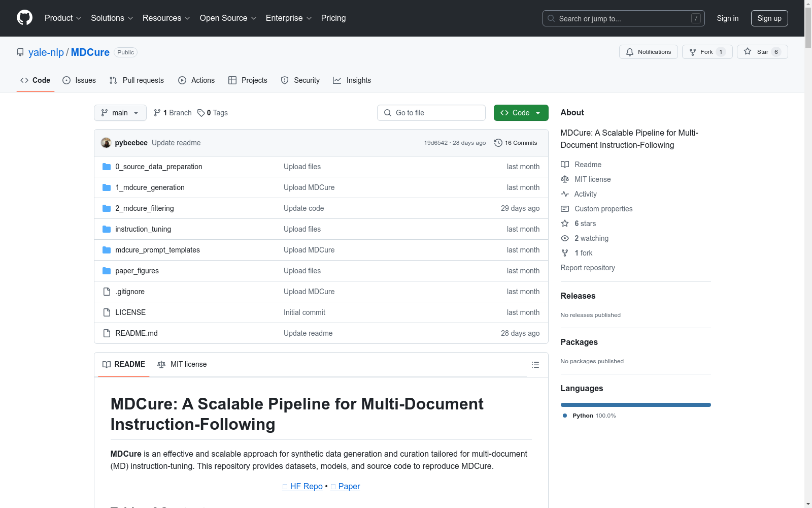
Task: Expand the Open Source menu
Action: (228, 18)
